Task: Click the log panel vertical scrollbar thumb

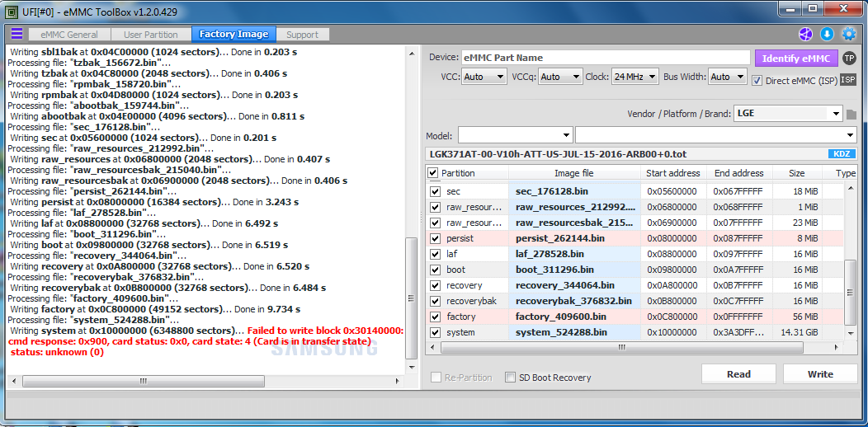Action: [411, 298]
